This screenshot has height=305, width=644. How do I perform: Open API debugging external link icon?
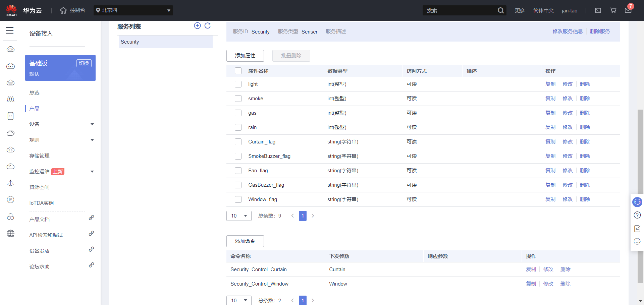91,234
